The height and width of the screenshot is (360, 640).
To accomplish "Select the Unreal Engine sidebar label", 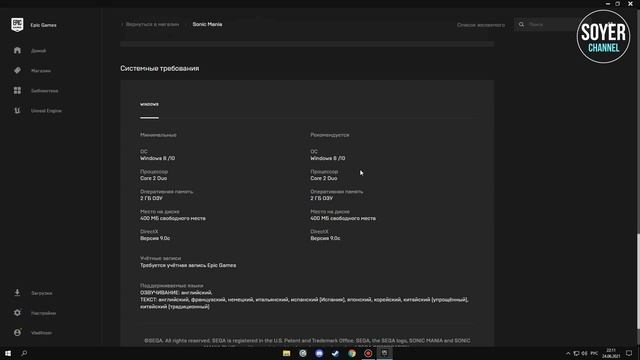I will [x=46, y=111].
